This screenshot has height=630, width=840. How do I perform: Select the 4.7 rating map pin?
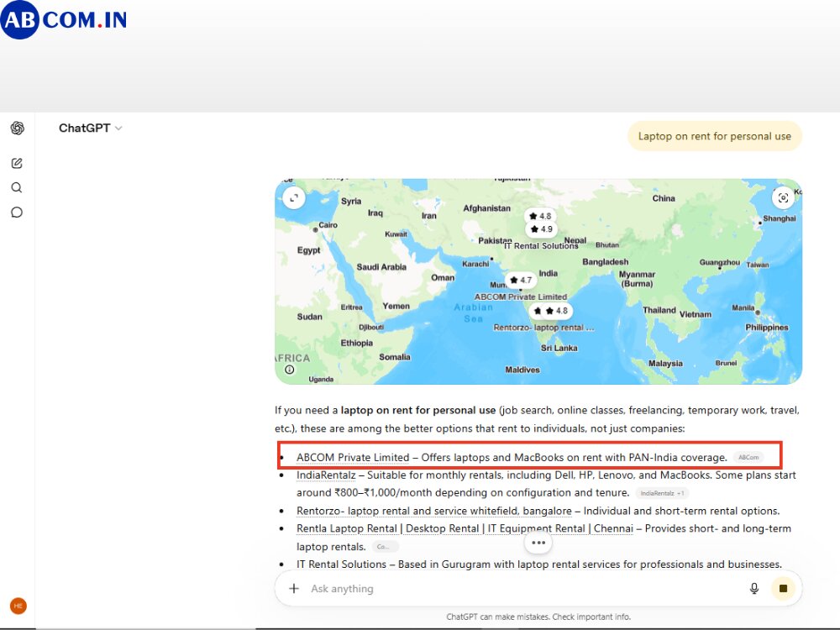point(521,280)
